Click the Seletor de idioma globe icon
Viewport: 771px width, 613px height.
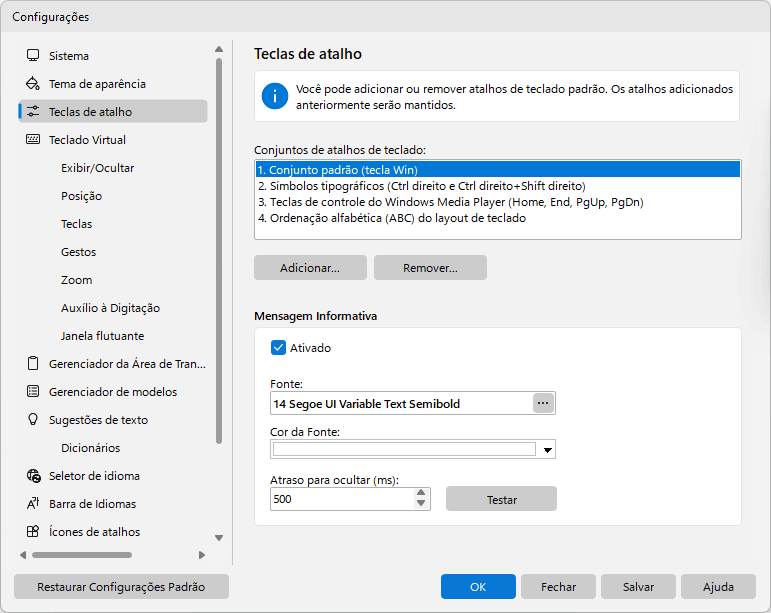pos(33,476)
